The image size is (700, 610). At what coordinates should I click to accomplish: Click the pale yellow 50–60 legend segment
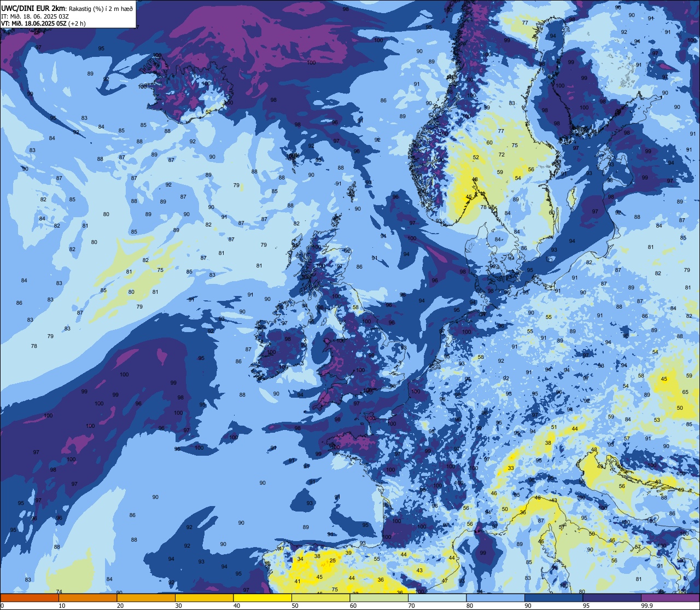click(320, 598)
